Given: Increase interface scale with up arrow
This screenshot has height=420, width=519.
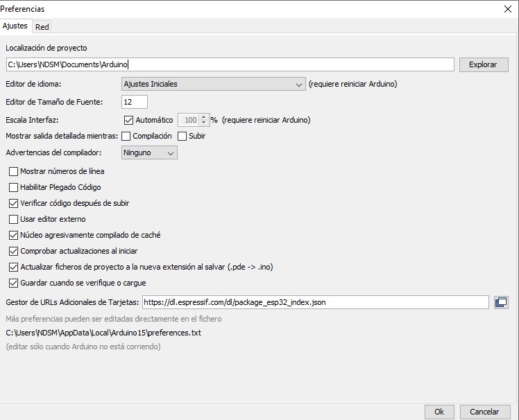Looking at the screenshot, I should [x=204, y=117].
